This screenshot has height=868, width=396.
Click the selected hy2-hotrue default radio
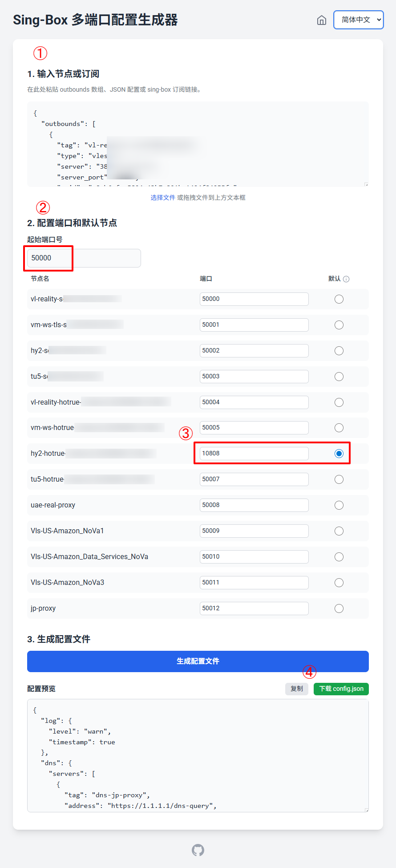pos(339,454)
